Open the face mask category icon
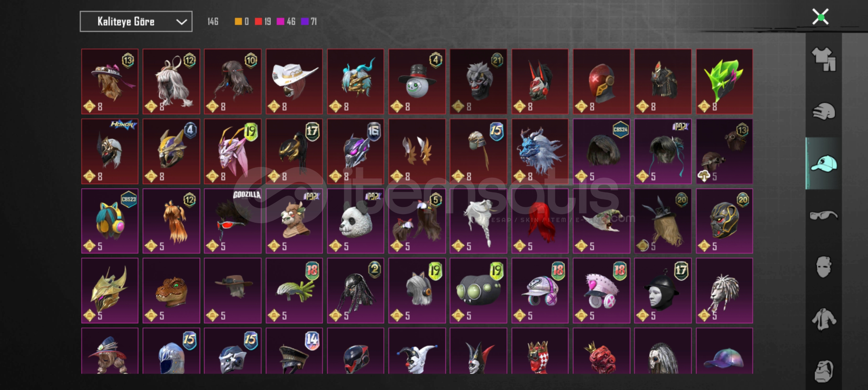The image size is (868, 390). [x=824, y=267]
